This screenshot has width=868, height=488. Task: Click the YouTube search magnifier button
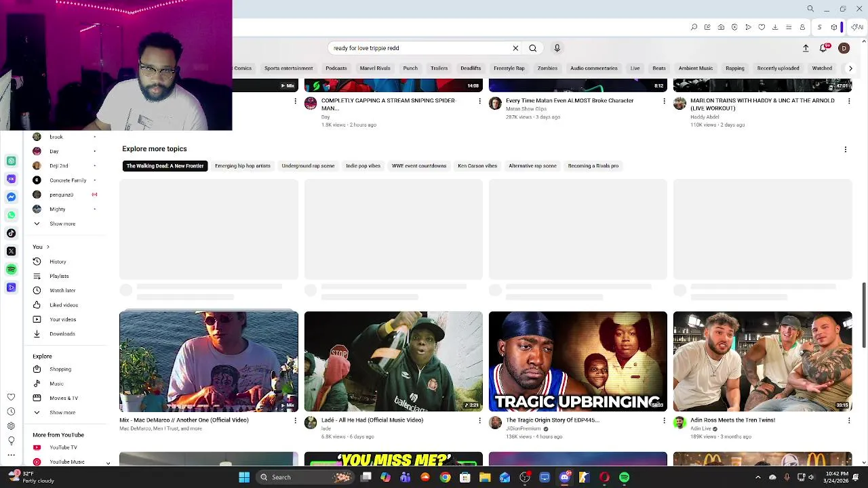tap(533, 48)
